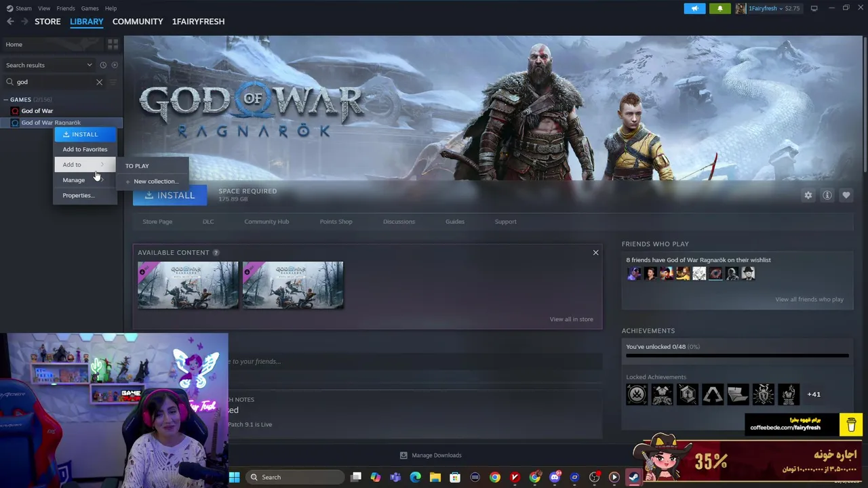Click the taskbar Search box
Image resolution: width=868 pixels, height=488 pixels.
[x=294, y=477]
